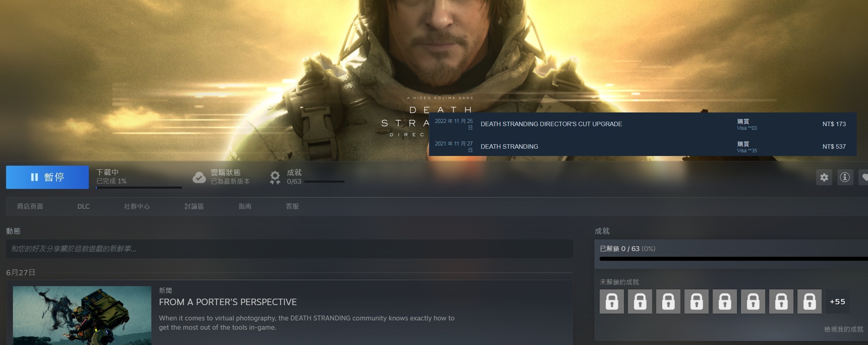Select DEATH STRANDING DIRECTOR'S CUT UPGRADE purchase row
Screen dimensions: 868x345
coord(642,124)
